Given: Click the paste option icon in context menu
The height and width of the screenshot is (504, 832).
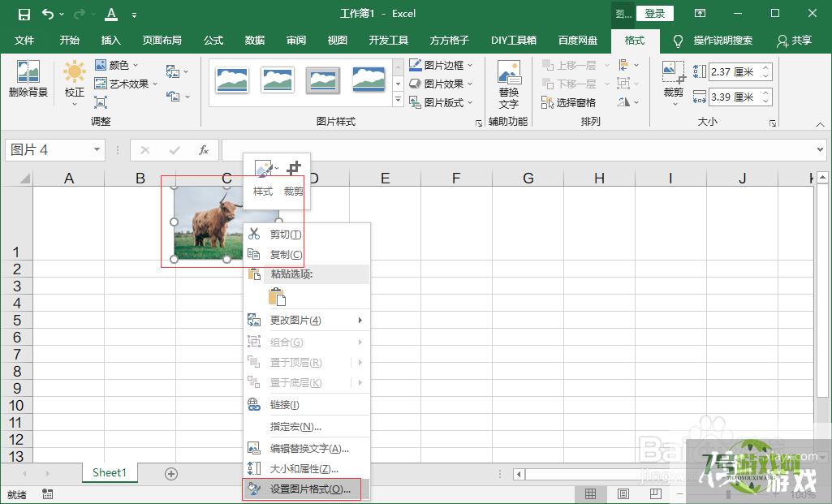Looking at the screenshot, I should tap(277, 297).
